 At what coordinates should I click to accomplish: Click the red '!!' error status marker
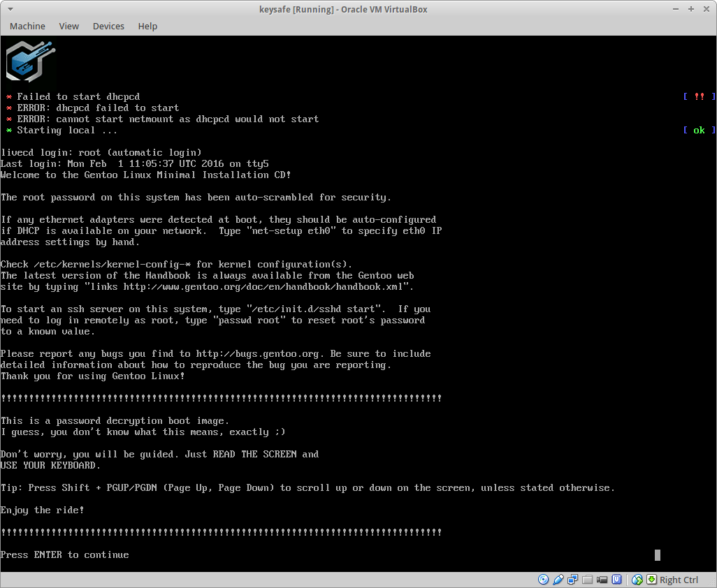pos(699,96)
